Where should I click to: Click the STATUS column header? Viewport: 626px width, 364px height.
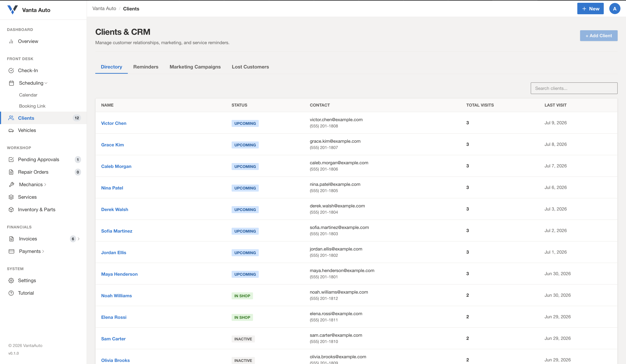pos(239,105)
